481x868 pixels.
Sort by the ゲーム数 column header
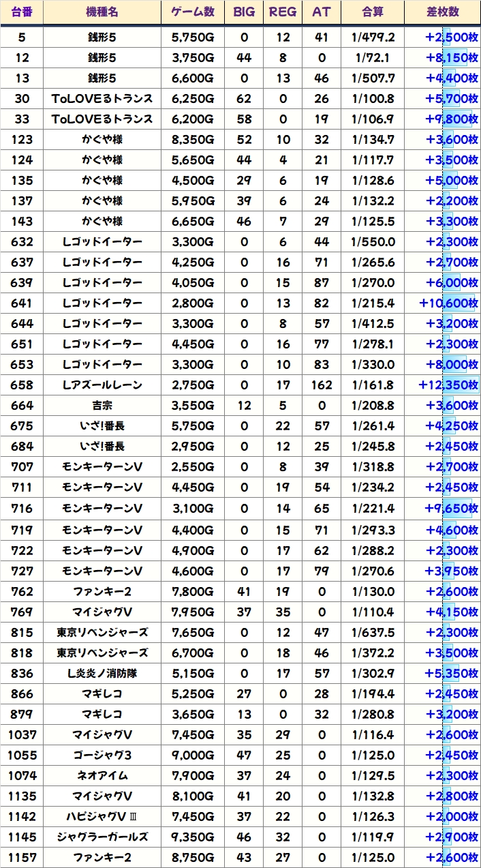[193, 12]
